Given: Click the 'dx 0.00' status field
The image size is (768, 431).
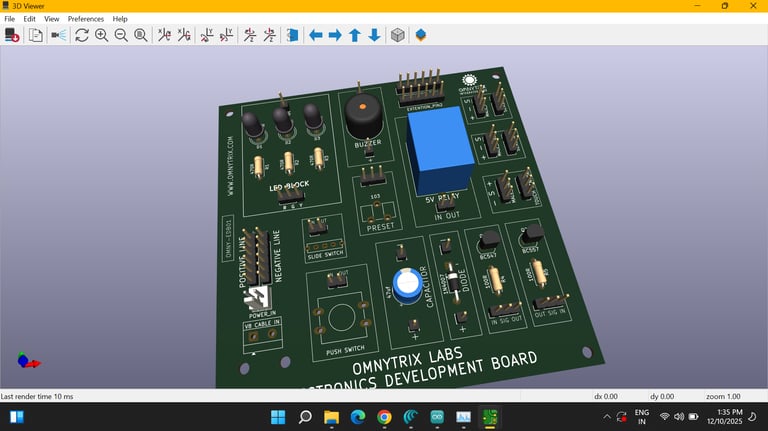Looking at the screenshot, I should click(x=606, y=396).
